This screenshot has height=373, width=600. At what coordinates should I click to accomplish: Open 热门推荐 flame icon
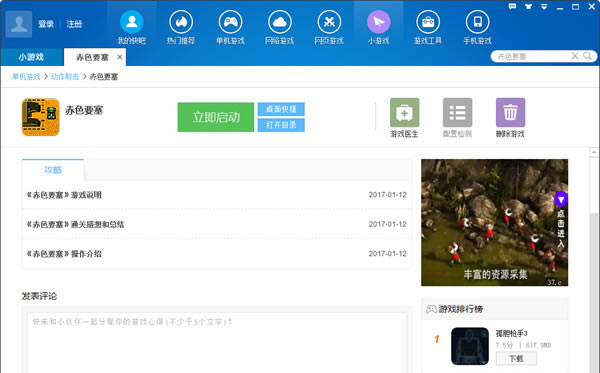(181, 22)
